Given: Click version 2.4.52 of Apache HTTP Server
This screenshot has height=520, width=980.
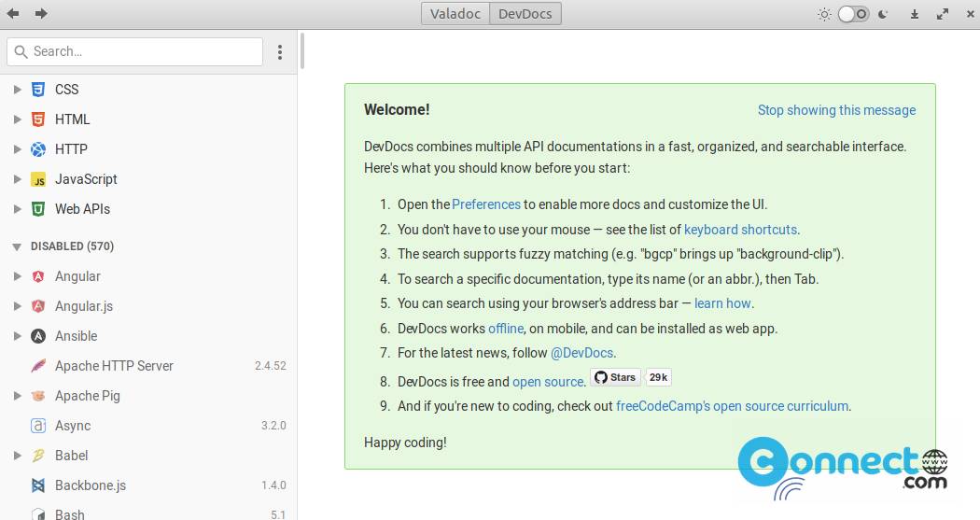Looking at the screenshot, I should point(271,366).
